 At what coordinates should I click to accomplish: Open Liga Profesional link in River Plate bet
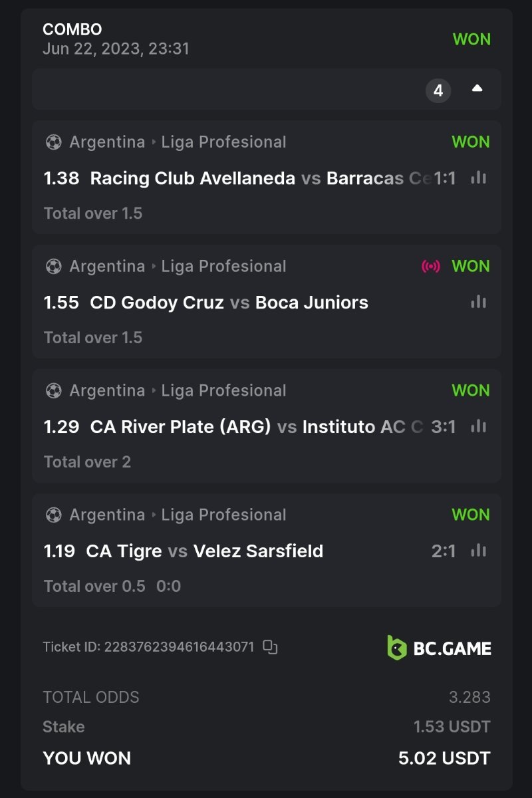click(223, 390)
